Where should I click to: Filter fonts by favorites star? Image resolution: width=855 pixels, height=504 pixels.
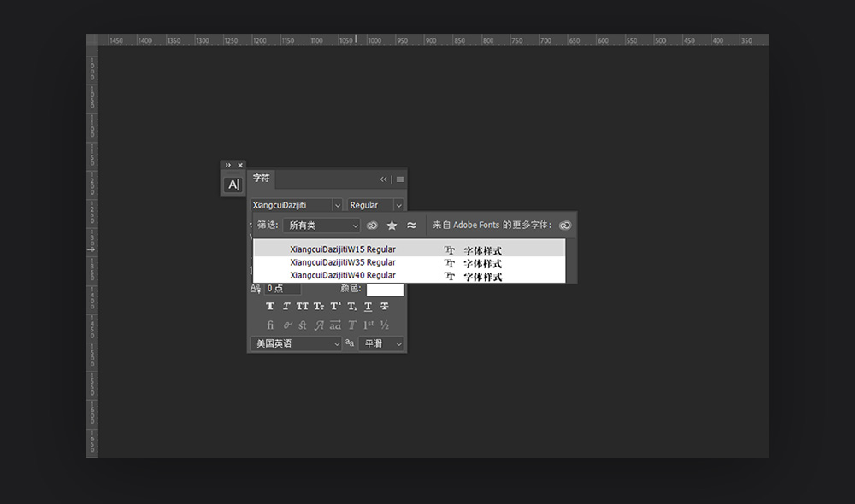(x=392, y=225)
